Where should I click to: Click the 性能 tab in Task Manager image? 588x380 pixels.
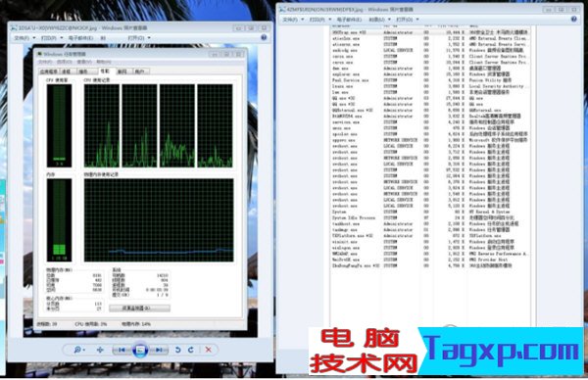105,71
